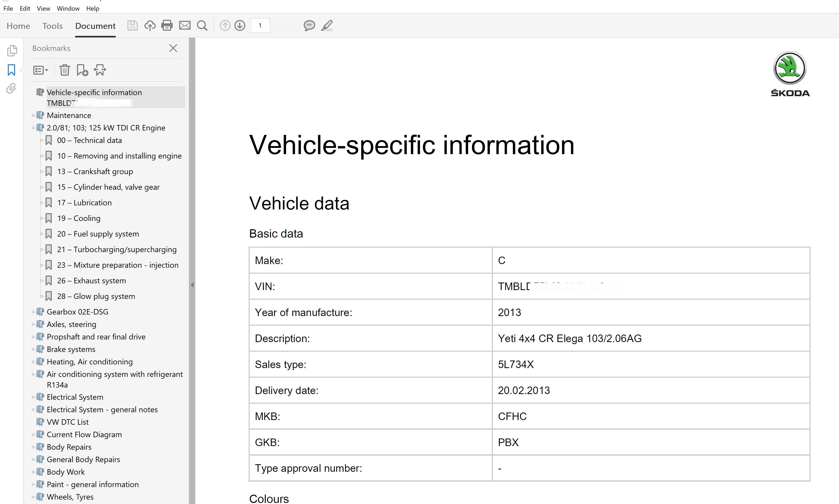This screenshot has width=839, height=504.
Task: Open the VW DTC List bookmark
Action: 68,422
